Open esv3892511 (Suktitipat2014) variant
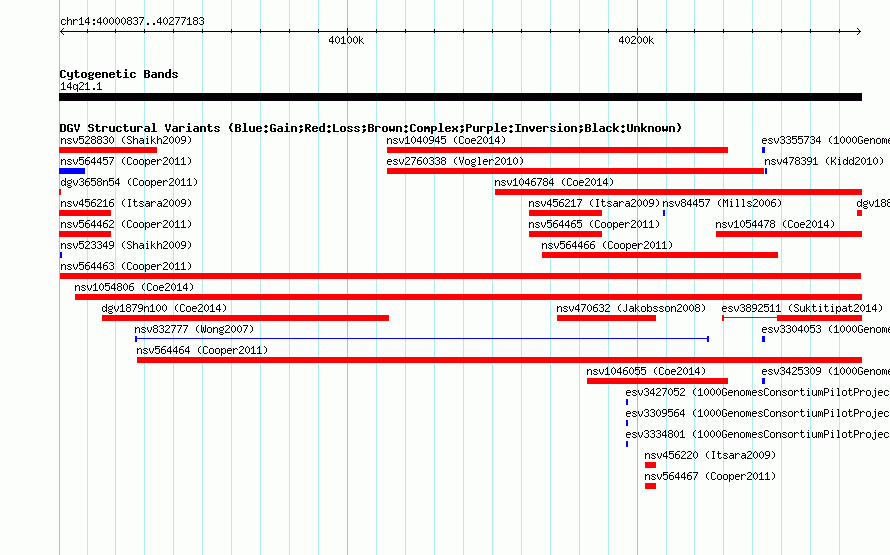890x555 pixels. [802, 308]
